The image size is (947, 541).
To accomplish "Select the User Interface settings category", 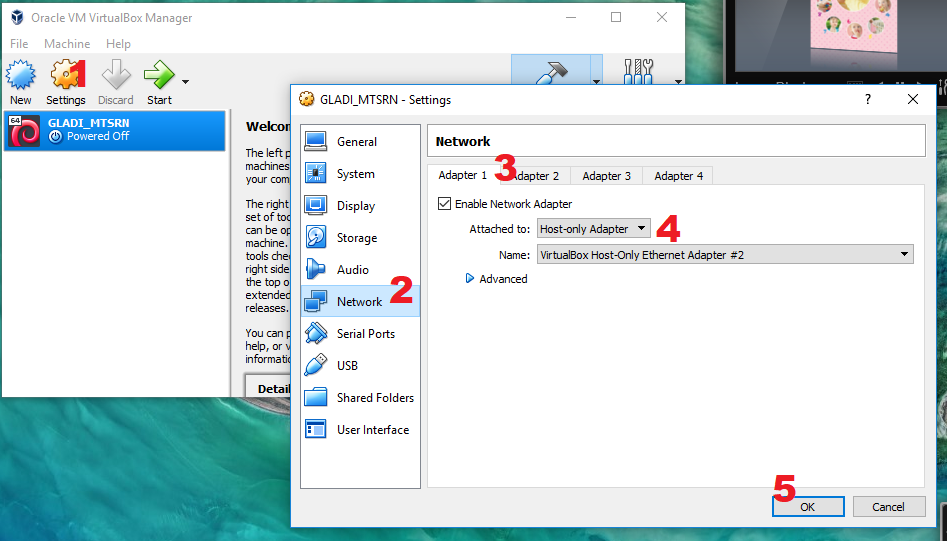I will click(360, 430).
